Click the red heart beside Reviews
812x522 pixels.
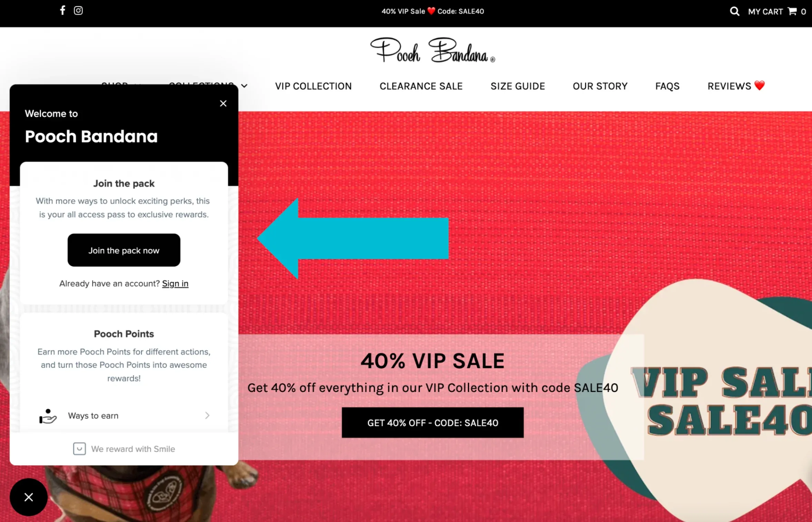(760, 85)
